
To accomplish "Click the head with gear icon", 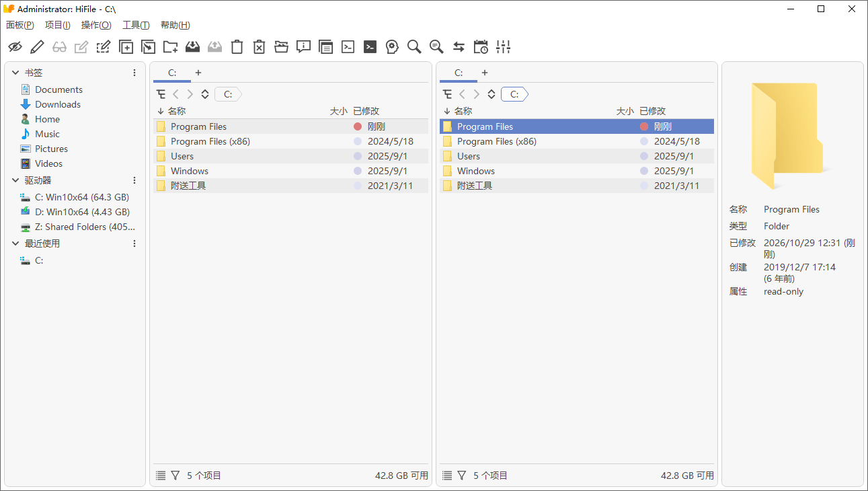I will (x=392, y=46).
